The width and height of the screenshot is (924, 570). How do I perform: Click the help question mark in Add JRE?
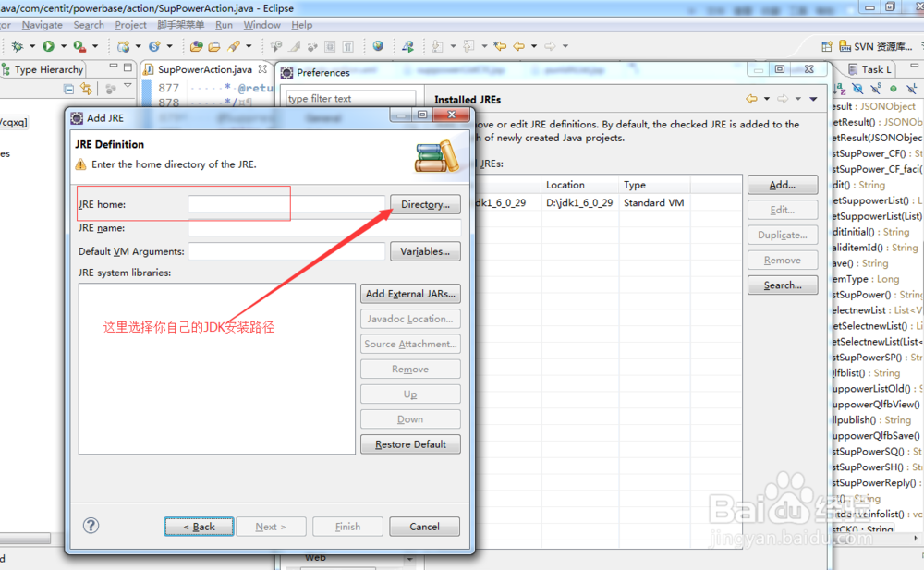coord(91,526)
